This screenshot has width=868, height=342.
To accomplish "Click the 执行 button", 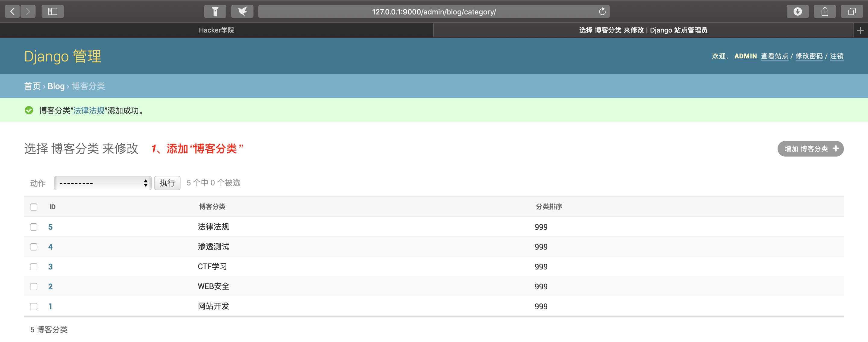I will (x=167, y=183).
